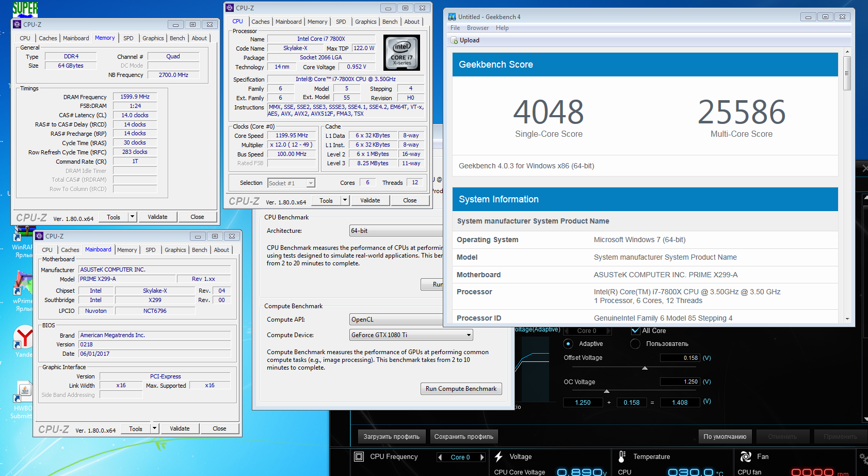Toggle the All Core checkbox
The width and height of the screenshot is (868, 476).
click(636, 330)
